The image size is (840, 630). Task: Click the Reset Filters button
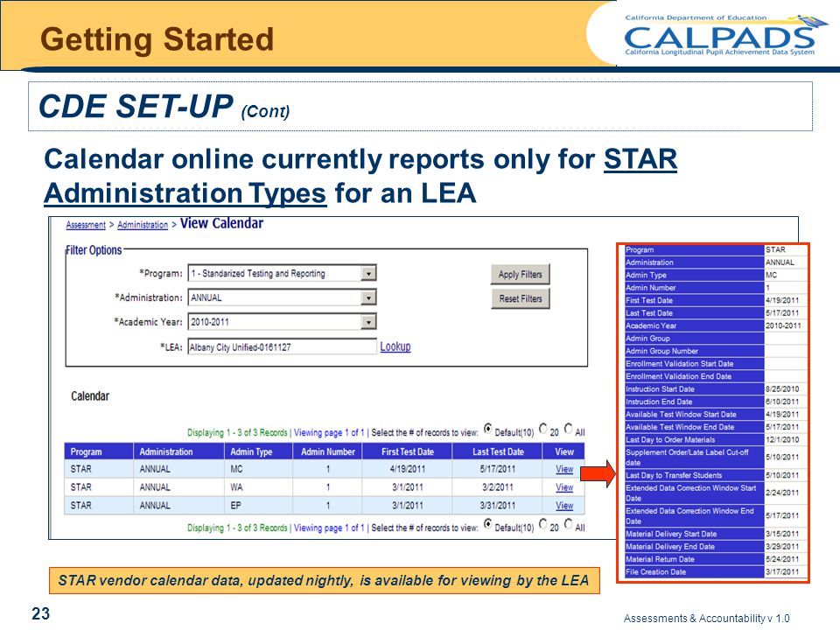520,298
